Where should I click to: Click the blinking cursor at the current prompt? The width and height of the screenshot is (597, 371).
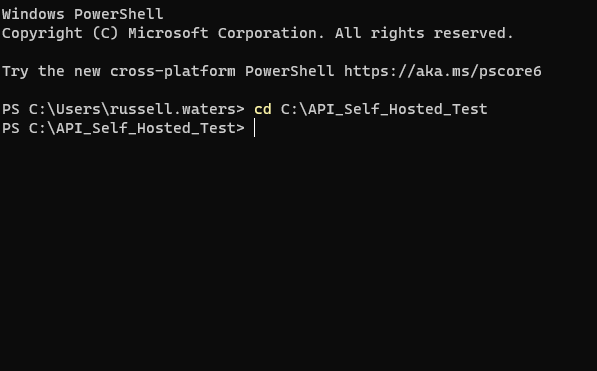tap(254, 128)
